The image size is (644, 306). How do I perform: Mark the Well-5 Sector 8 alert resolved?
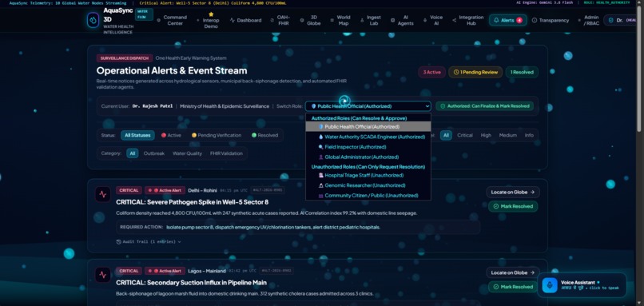[x=513, y=206]
